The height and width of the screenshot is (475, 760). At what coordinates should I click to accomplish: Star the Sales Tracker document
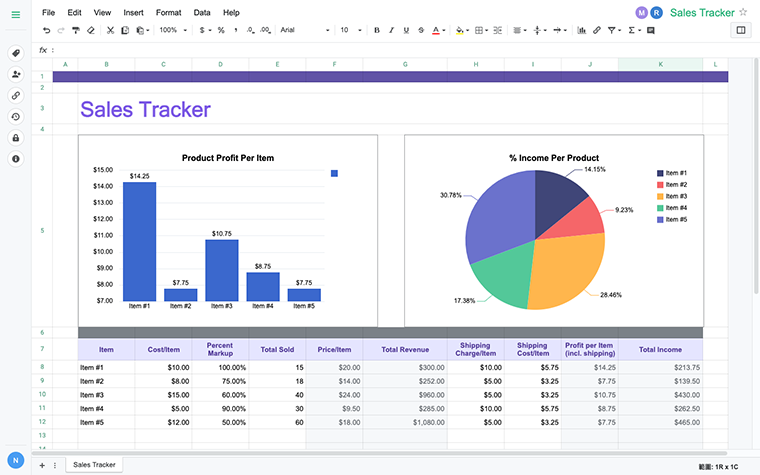(x=743, y=12)
